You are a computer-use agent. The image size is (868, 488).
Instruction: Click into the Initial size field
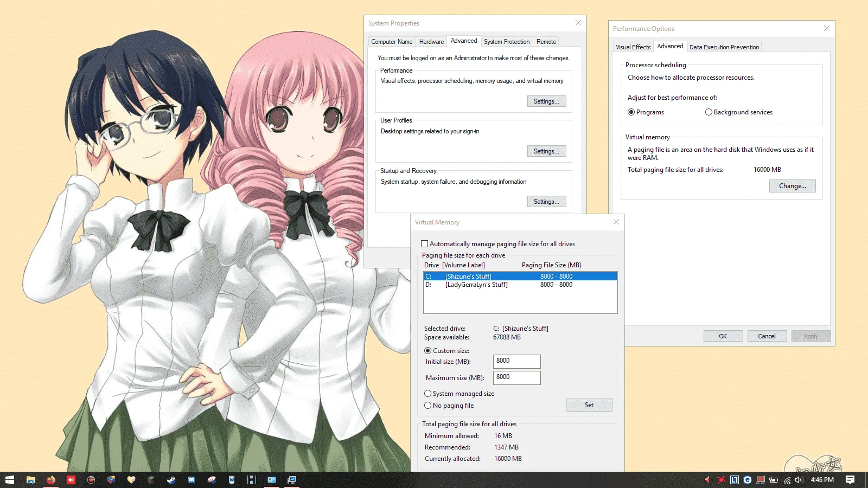tap(516, 361)
